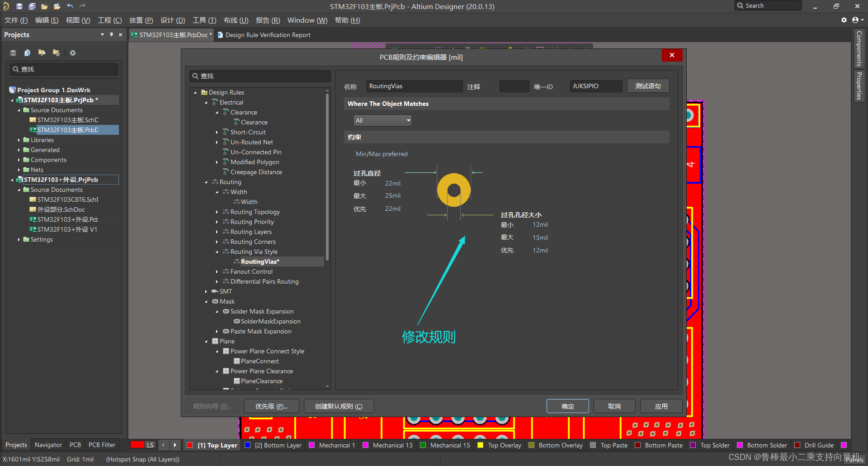
Task: Switch to the PCB Filter panel tab
Action: 102,445
